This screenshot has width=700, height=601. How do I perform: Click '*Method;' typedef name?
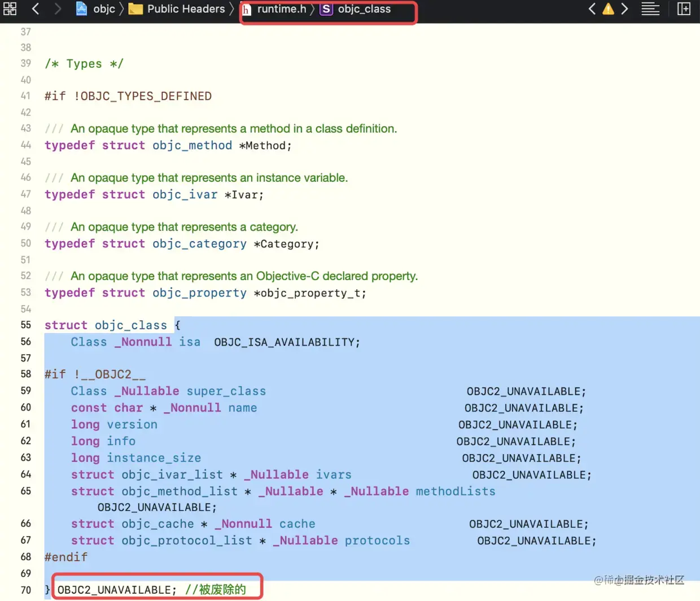265,145
